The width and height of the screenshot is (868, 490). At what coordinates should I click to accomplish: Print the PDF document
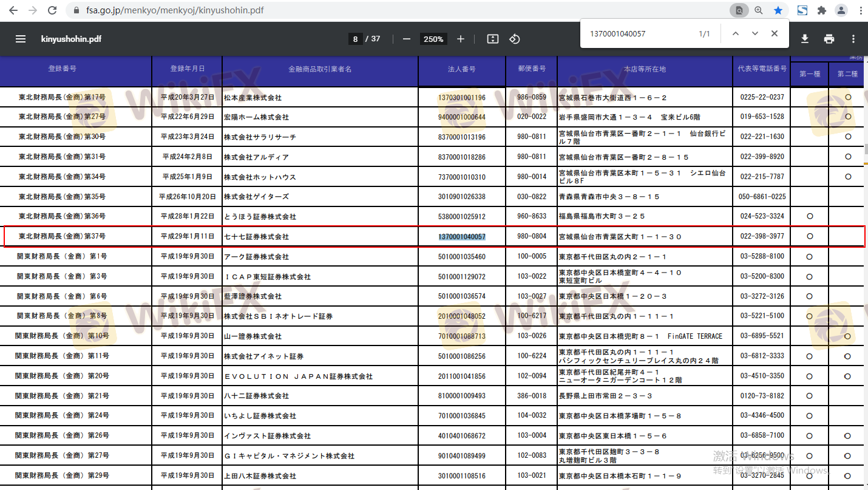tap(829, 39)
